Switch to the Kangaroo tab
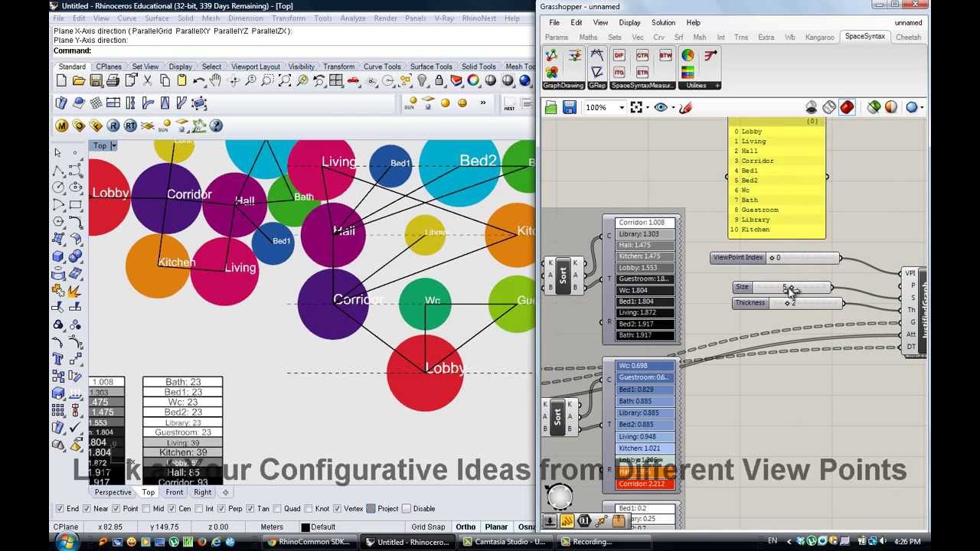This screenshot has width=980, height=551. coord(819,37)
